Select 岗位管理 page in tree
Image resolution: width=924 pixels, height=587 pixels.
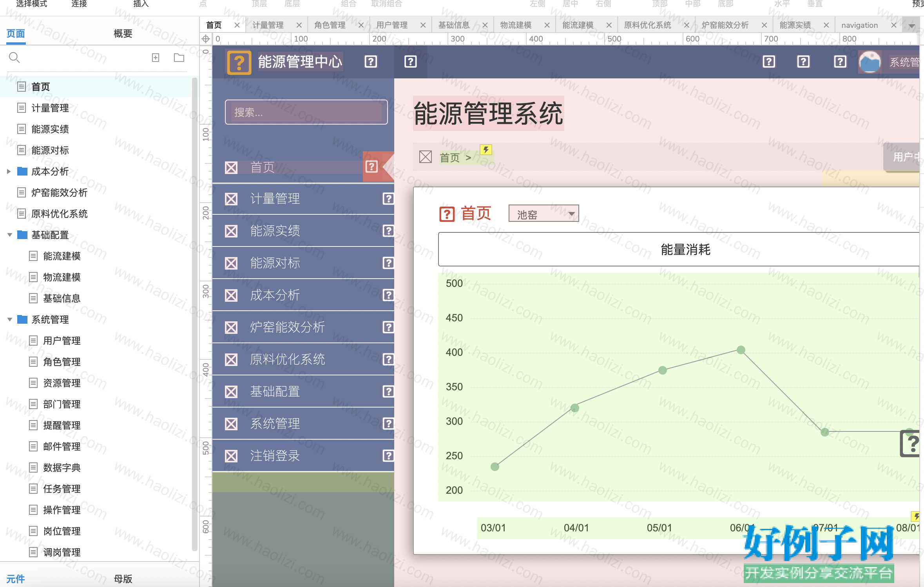[x=62, y=531]
